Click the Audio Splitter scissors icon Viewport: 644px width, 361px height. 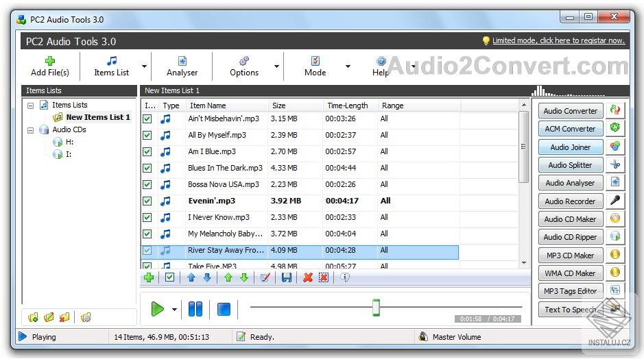[x=615, y=164]
